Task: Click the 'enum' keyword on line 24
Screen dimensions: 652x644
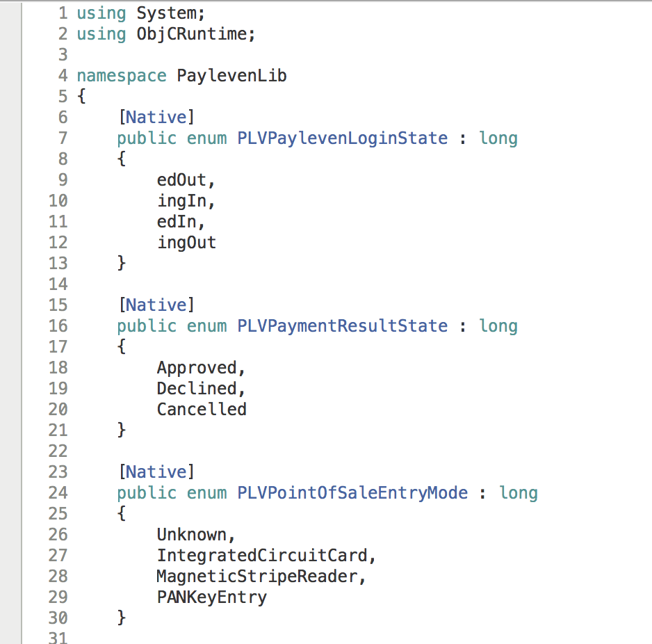Action: (x=206, y=493)
